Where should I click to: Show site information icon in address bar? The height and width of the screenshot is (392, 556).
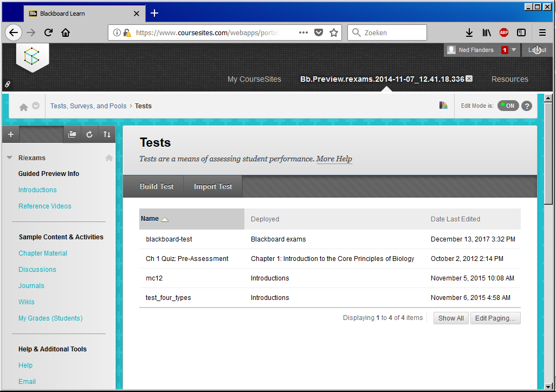click(x=117, y=32)
